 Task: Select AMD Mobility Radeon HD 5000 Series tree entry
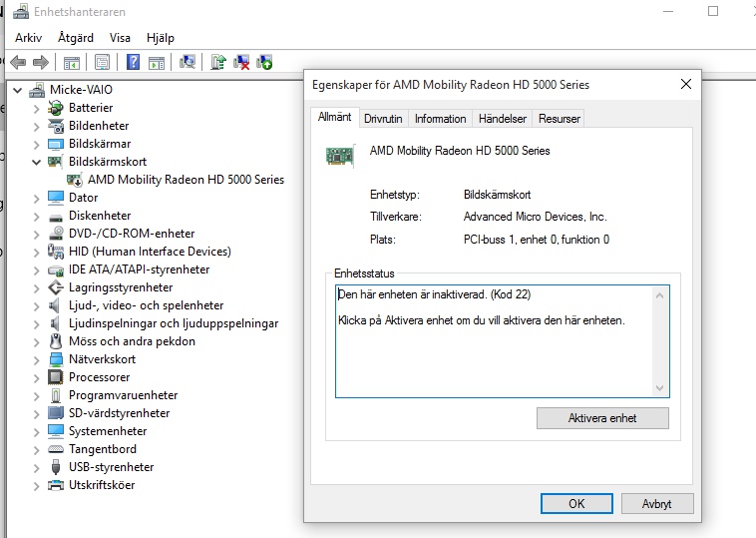coord(187,180)
